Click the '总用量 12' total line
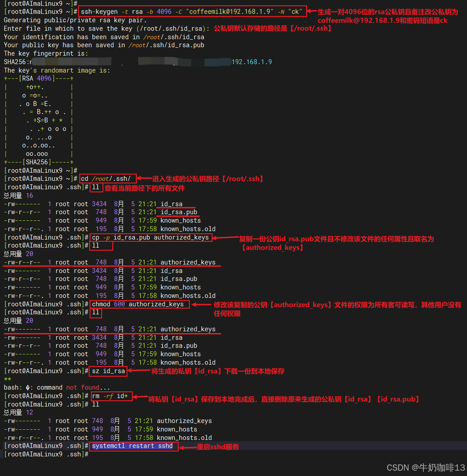This screenshot has width=467, height=476. coord(18,413)
